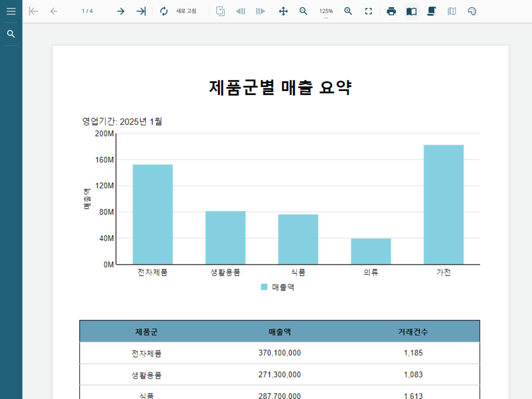The width and height of the screenshot is (532, 399).
Task: Zoom out of the report
Action: pyautogui.click(x=303, y=11)
